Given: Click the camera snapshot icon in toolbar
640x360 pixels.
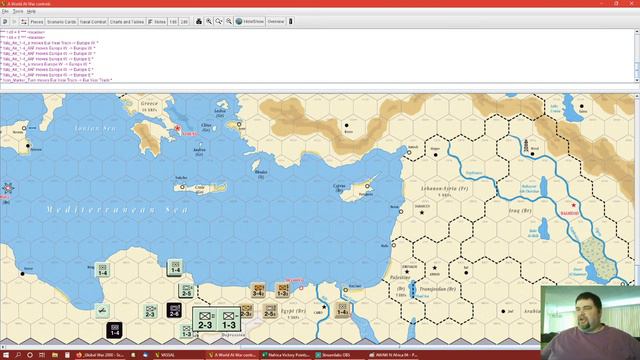Looking at the screenshot, I should coord(199,22).
